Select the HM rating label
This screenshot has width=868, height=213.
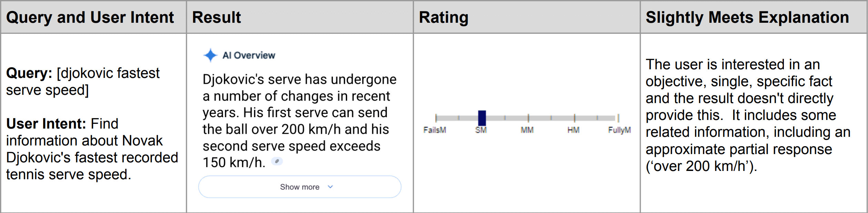(x=573, y=130)
